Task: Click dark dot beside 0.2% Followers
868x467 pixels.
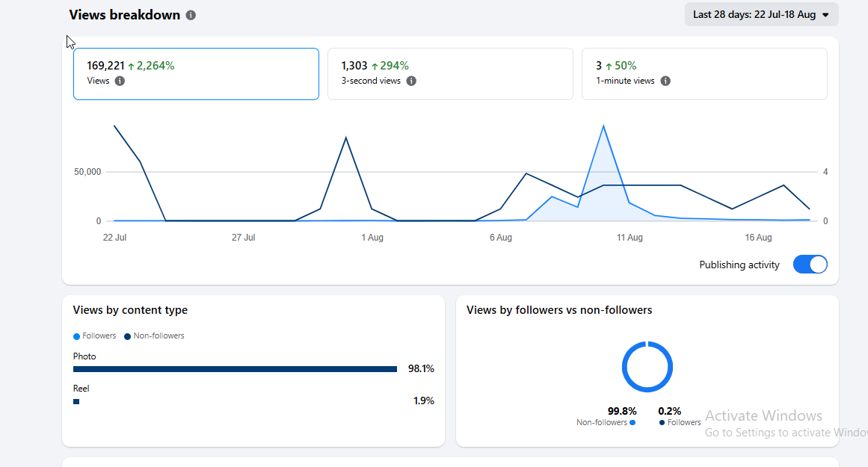Action: pos(662,422)
